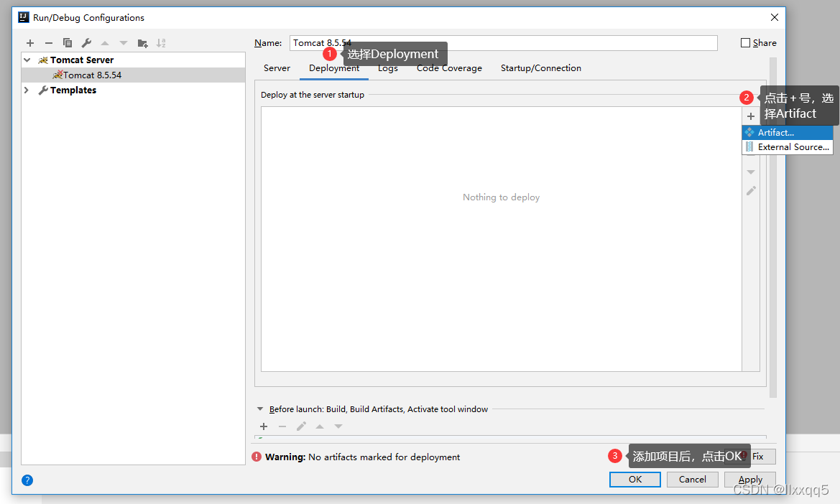840x504 pixels.
Task: Click the Name input field
Action: [x=504, y=43]
